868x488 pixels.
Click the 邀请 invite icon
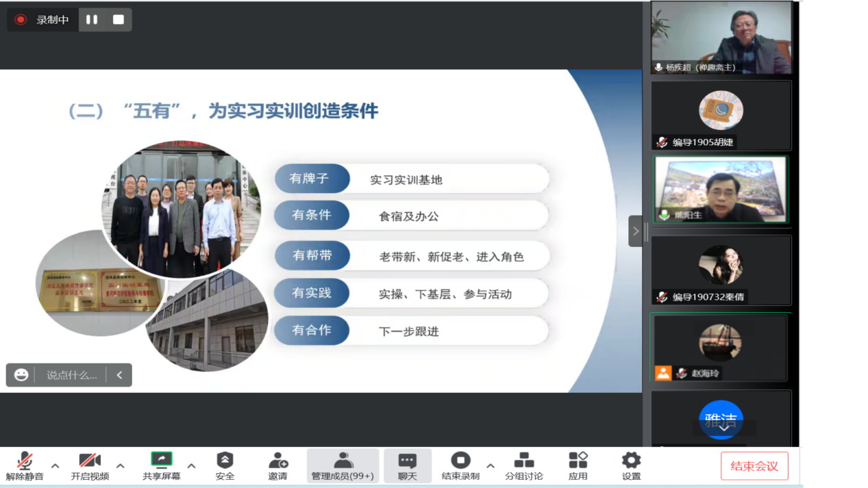(x=277, y=465)
